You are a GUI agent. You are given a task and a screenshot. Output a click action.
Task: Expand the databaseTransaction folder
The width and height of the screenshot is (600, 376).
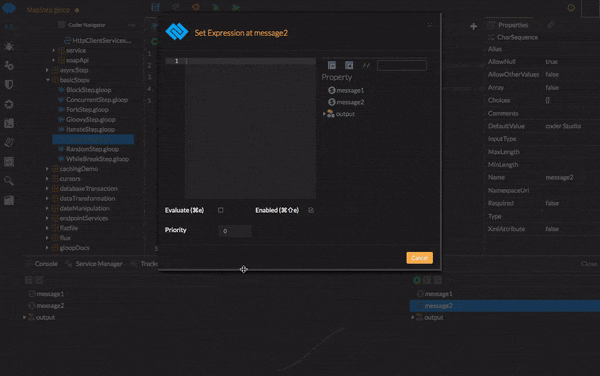(x=47, y=189)
